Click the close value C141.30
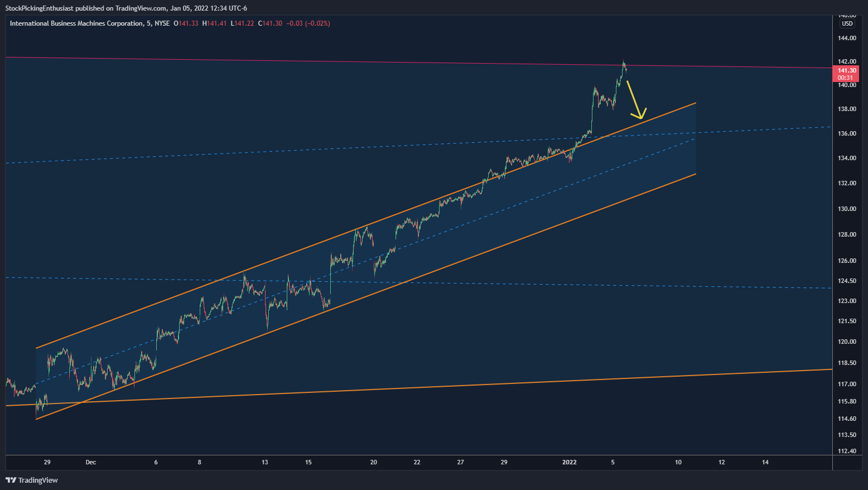Image resolution: width=868 pixels, height=490 pixels. point(270,23)
